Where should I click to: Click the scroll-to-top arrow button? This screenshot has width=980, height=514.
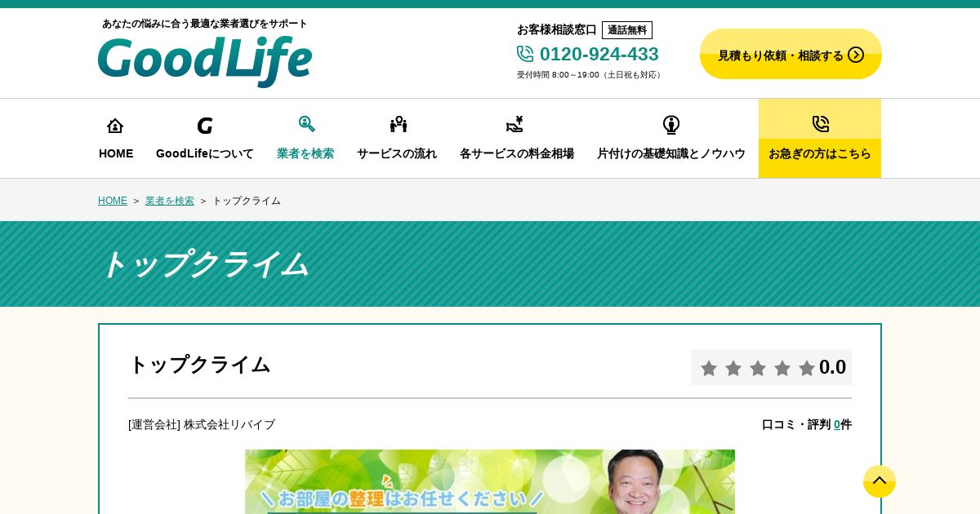pos(880,481)
